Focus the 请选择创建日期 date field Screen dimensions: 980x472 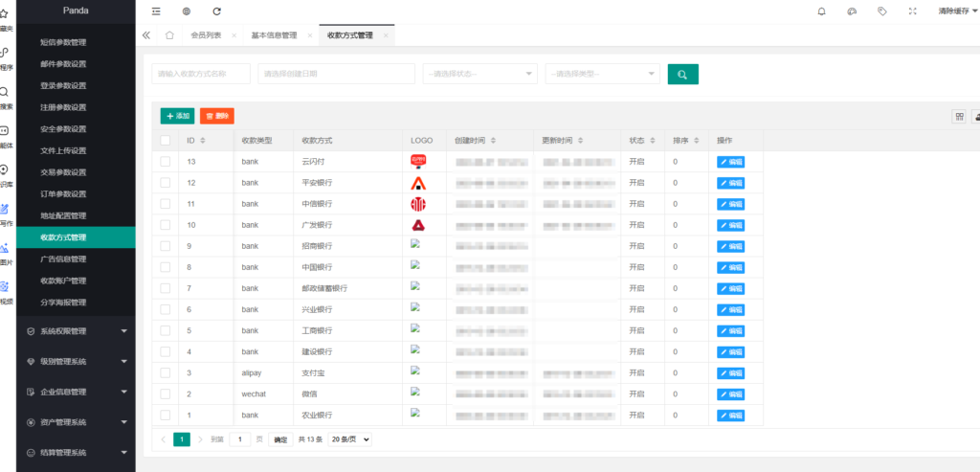tap(336, 74)
